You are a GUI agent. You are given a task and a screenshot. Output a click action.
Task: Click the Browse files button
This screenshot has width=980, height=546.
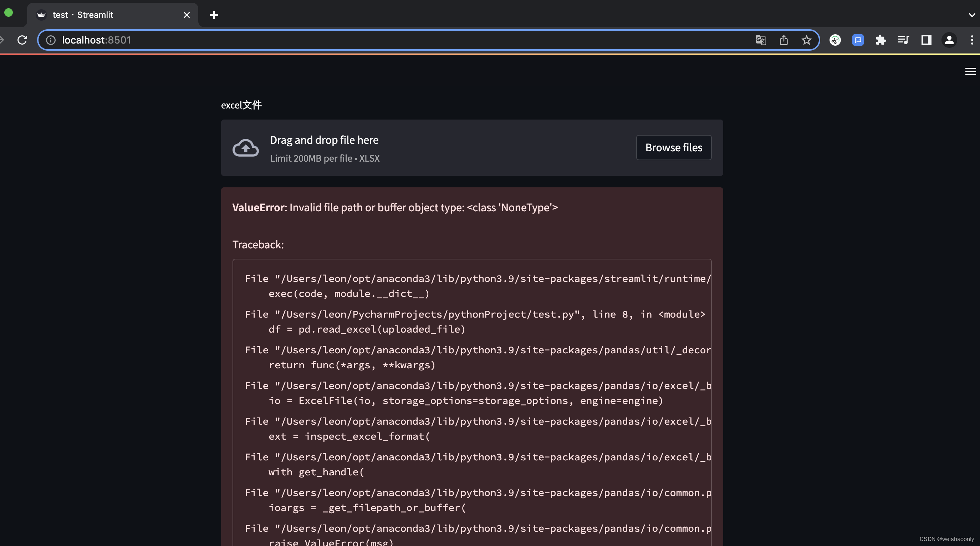(674, 147)
